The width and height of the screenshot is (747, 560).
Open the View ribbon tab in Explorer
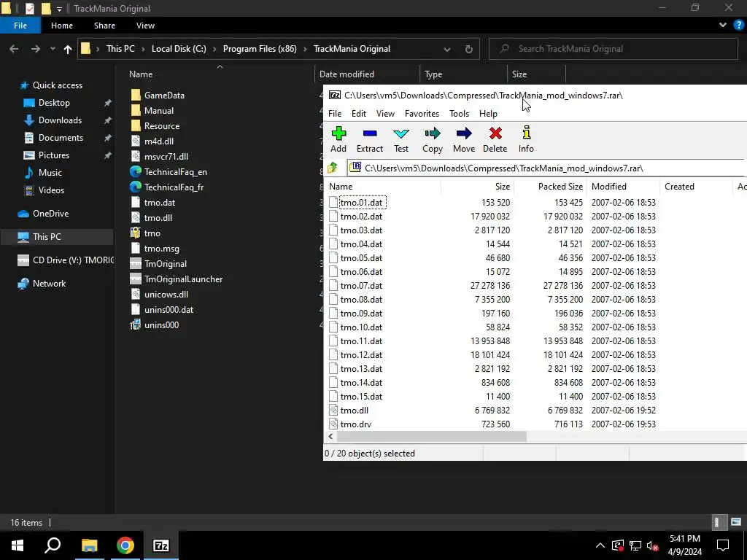tap(145, 26)
